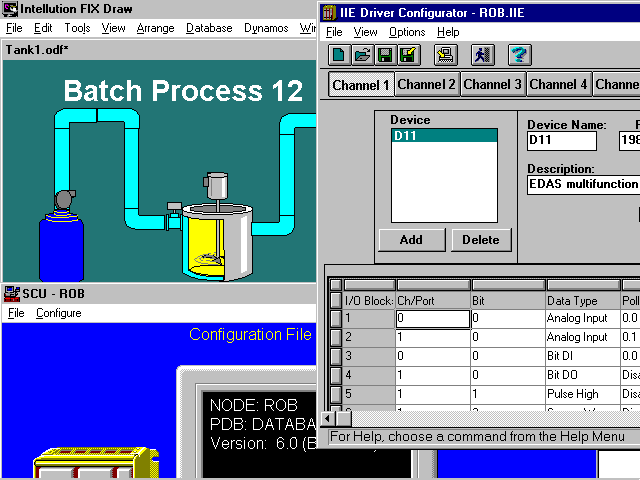Click Tank1.odf document title bar
Viewport: 640px width, 480px height.
[x=159, y=50]
